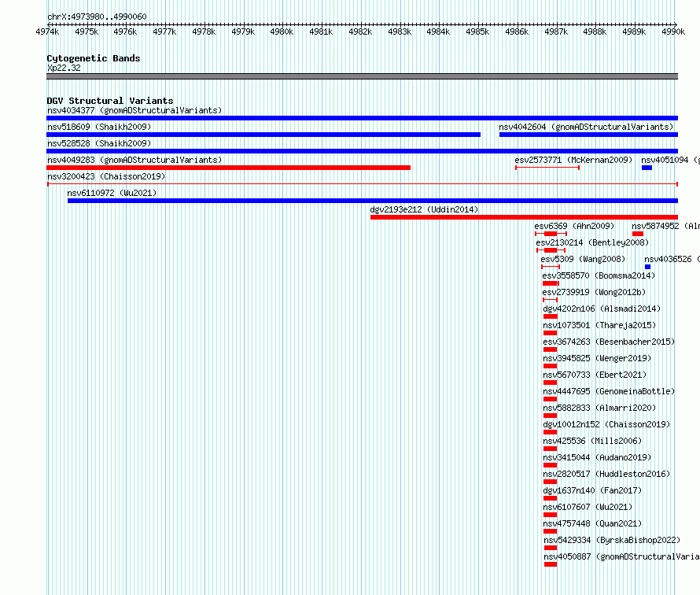The height and width of the screenshot is (595, 700).
Task: Open nsv6107607 (Wu2021) variant
Action: click(588, 507)
